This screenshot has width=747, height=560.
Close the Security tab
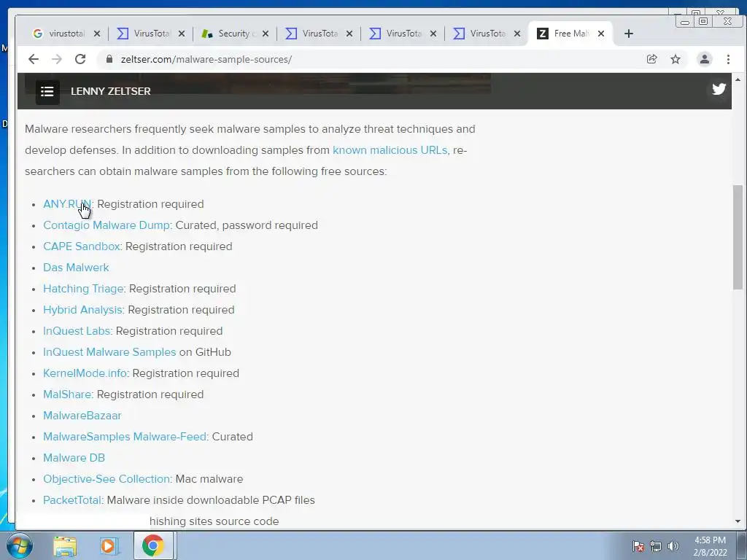266,34
